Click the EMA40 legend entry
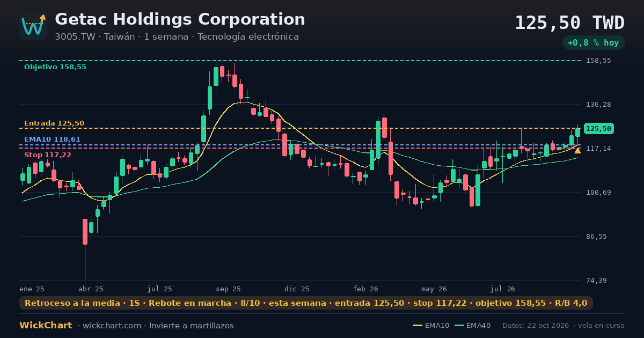 (x=473, y=326)
